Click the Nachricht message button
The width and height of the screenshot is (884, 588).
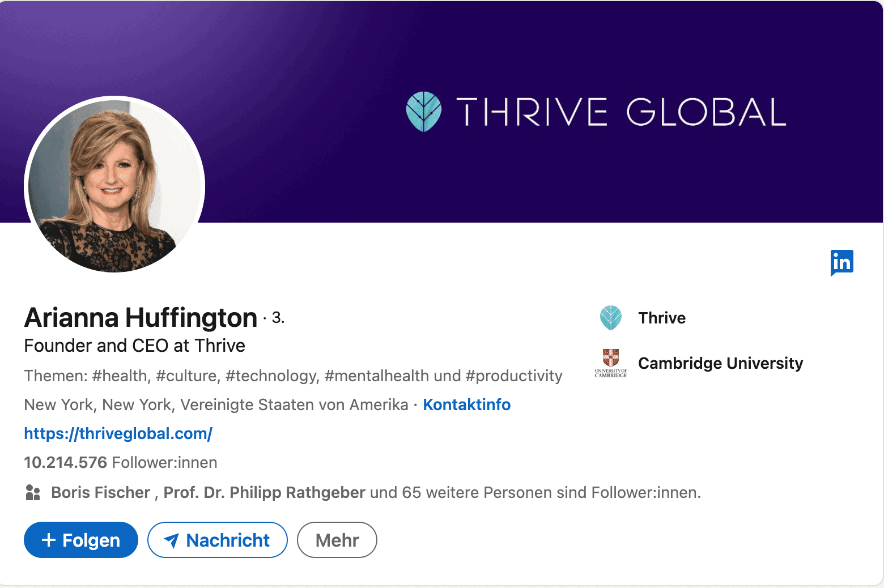coord(217,540)
